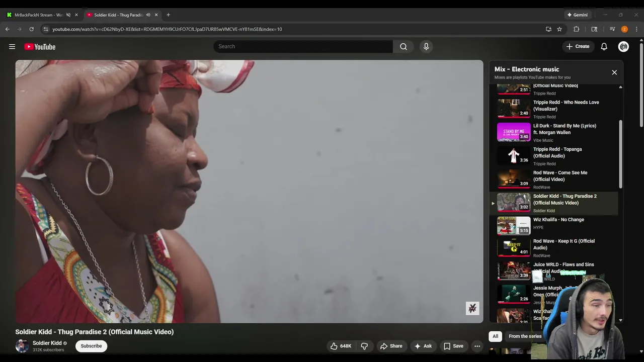Click HYPE channel name in playlist
This screenshot has width=644, height=362.
pos(538,228)
